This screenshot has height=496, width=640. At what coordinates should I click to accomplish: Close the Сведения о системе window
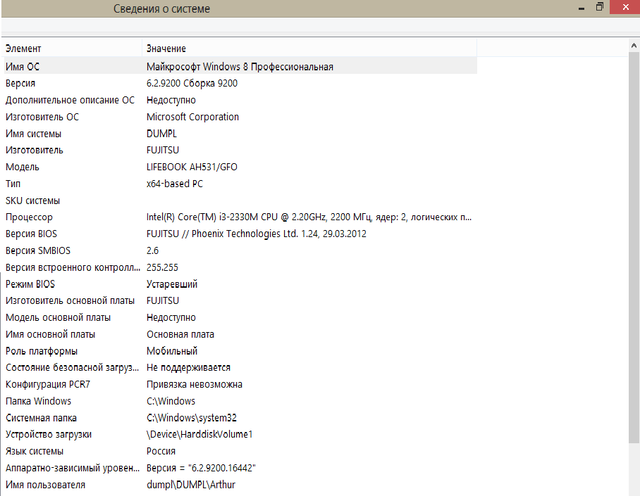click(627, 8)
